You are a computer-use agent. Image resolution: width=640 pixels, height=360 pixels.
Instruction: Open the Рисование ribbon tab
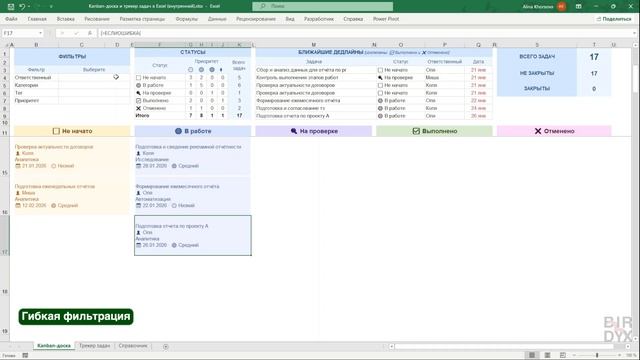(x=97, y=19)
